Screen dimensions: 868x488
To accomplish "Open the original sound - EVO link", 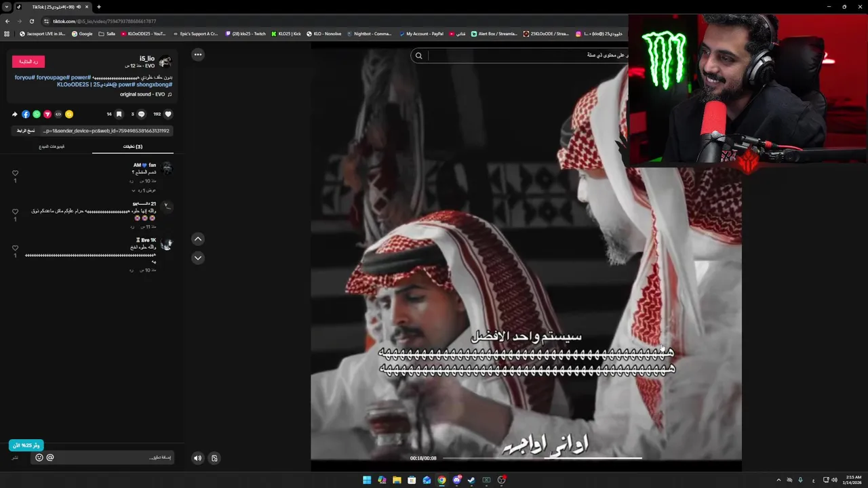I will (145, 94).
